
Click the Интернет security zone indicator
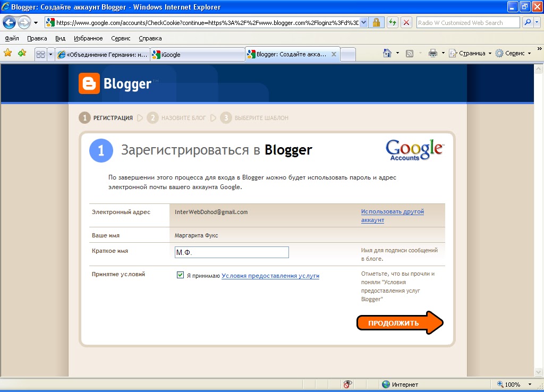[400, 385]
